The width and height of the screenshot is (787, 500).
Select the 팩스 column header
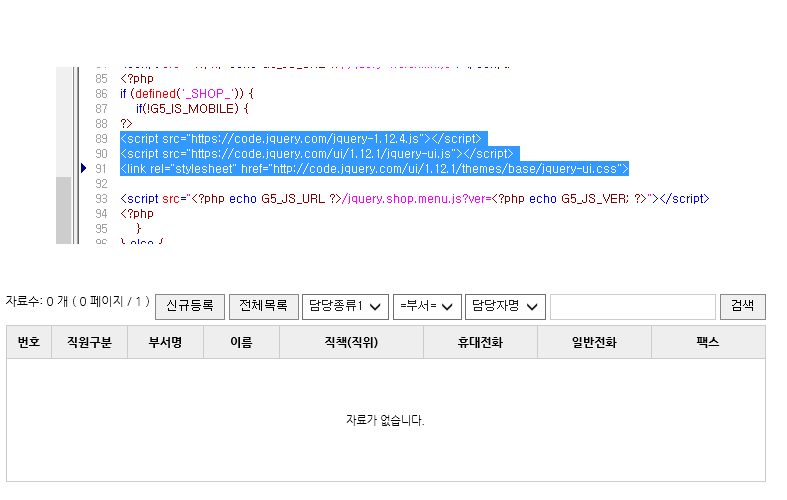[708, 342]
